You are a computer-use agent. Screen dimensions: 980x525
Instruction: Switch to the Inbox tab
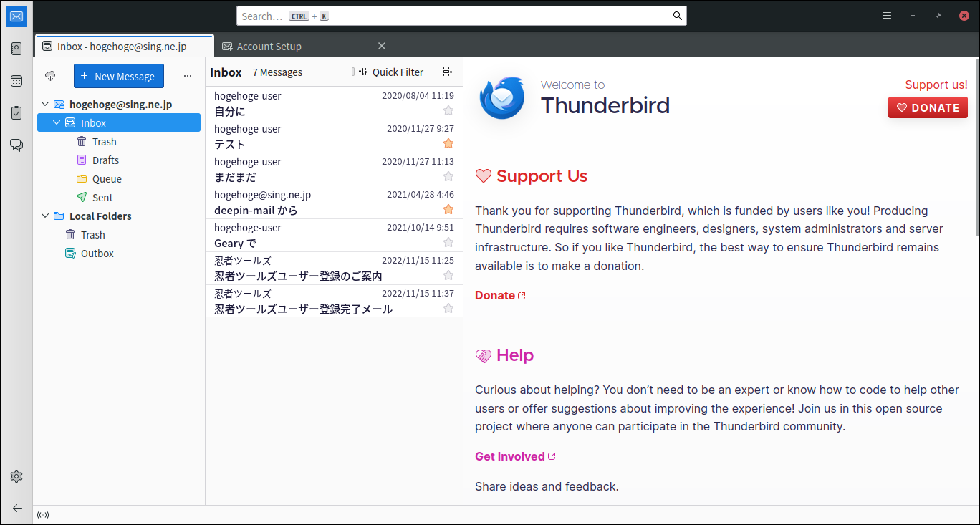click(123, 46)
